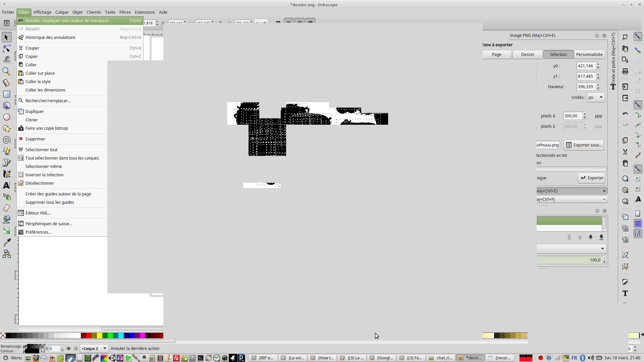
Task: Click the Exporter button
Action: [x=592, y=178]
